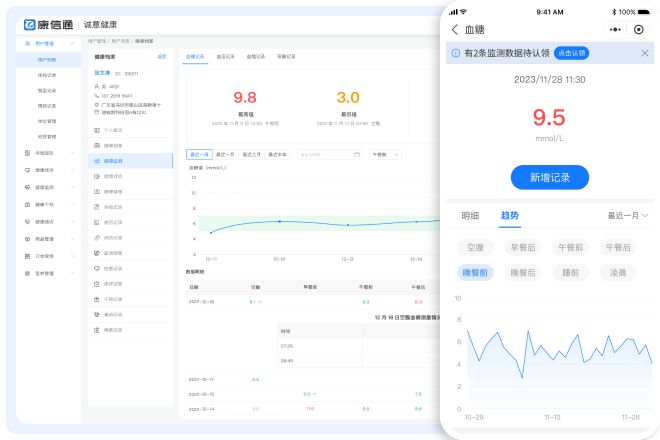Viewport: 660px width, 440px height.
Task: Open the 趋势 tab on phone
Action: tap(510, 216)
